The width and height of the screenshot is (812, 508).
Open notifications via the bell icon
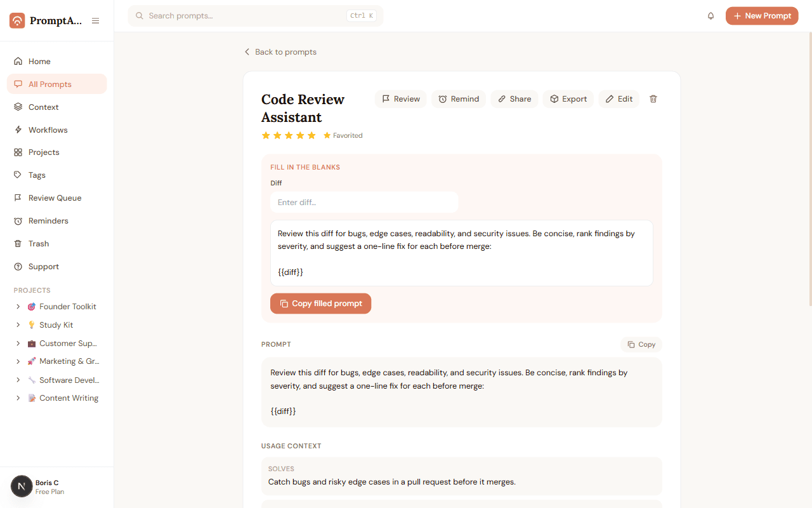(x=710, y=16)
